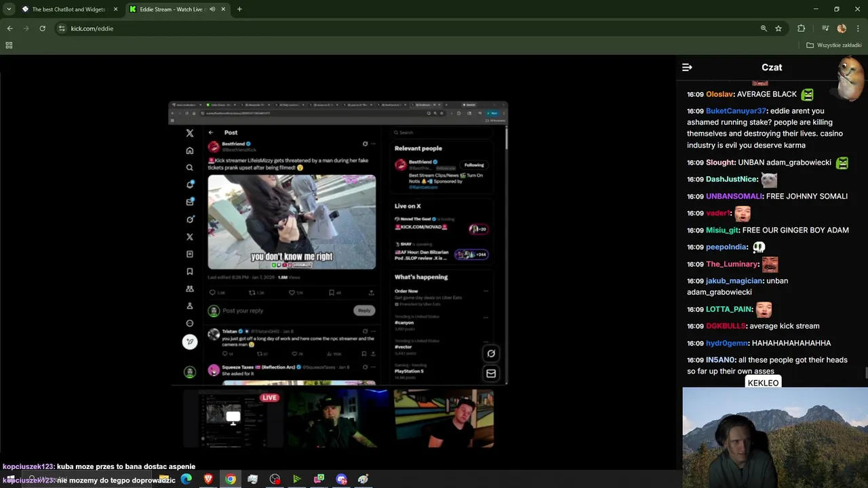Click the Explore search icon in X sidebar
Image resolution: width=868 pixels, height=488 pixels.
click(190, 167)
